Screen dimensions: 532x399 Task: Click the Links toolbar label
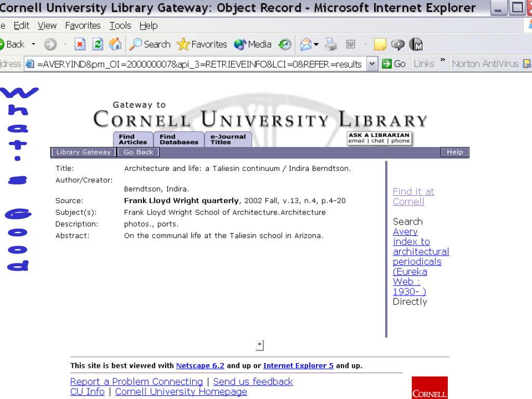(x=424, y=64)
